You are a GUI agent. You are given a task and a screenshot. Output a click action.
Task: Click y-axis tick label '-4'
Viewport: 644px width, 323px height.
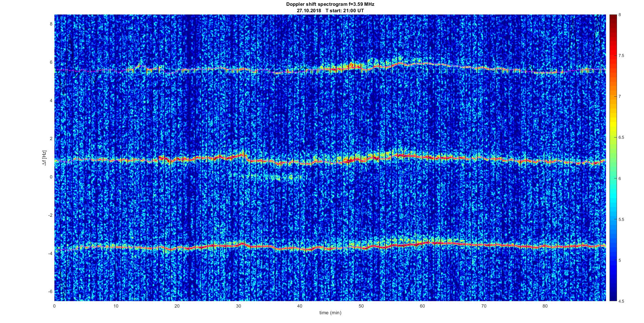click(x=50, y=253)
